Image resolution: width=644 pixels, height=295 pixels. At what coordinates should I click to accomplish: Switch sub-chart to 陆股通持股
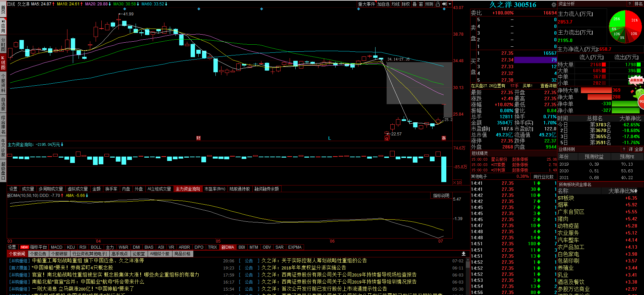tap(240, 189)
